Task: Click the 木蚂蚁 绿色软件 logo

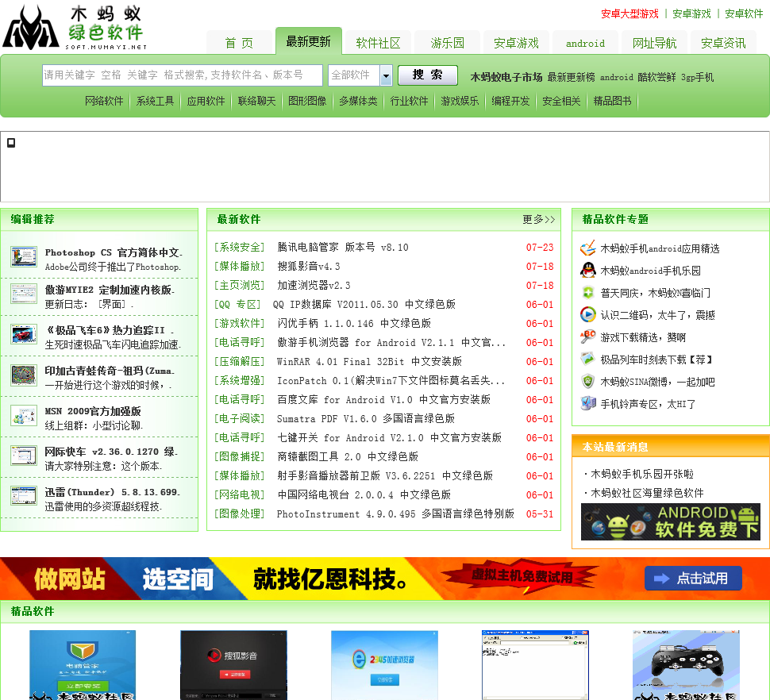Action: pyautogui.click(x=75, y=28)
